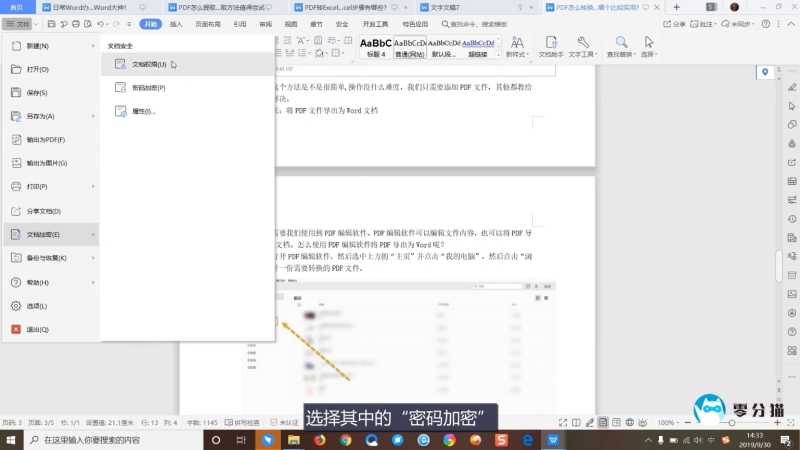Click the 打开(O) folder icon
The image size is (800, 450).
point(16,69)
